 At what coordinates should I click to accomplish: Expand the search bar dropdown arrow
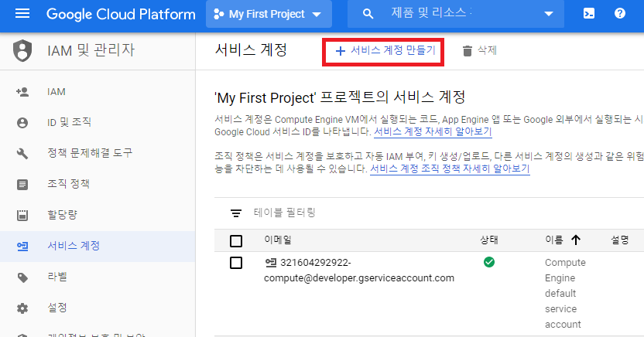click(x=548, y=15)
